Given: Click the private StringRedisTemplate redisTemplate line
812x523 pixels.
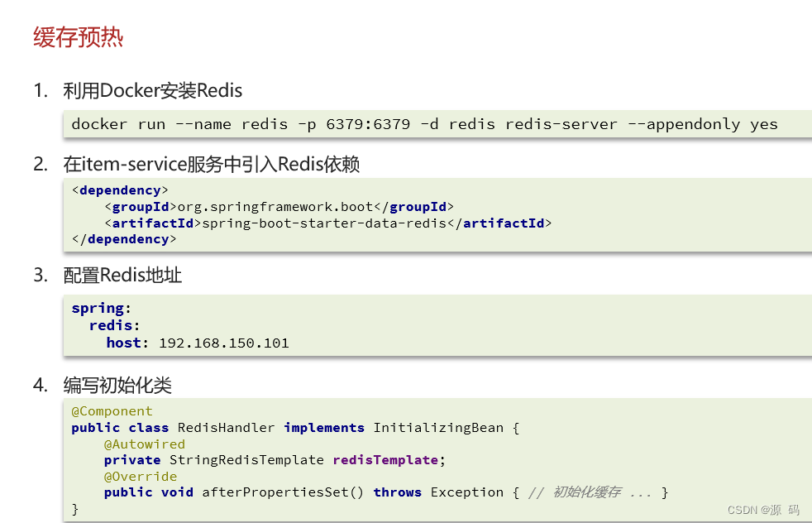Looking at the screenshot, I should click(x=275, y=460).
